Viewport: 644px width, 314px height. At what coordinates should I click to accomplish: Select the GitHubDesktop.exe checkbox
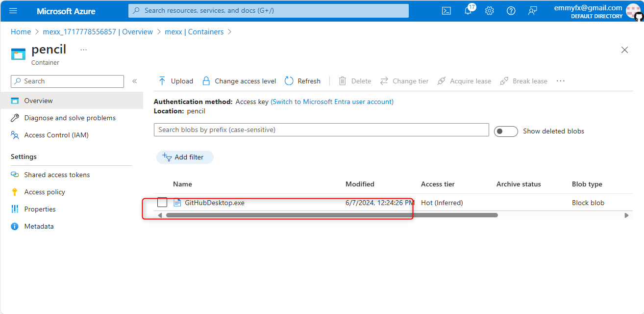click(x=162, y=203)
